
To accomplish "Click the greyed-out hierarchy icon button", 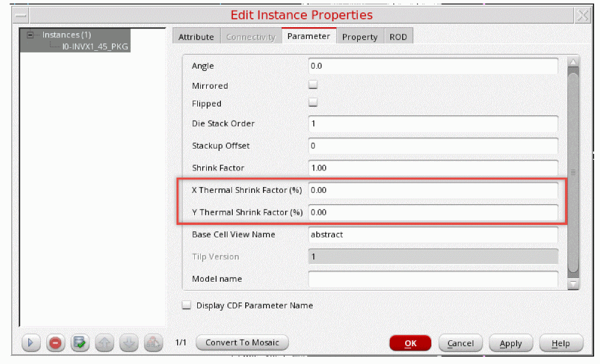I will point(153,343).
